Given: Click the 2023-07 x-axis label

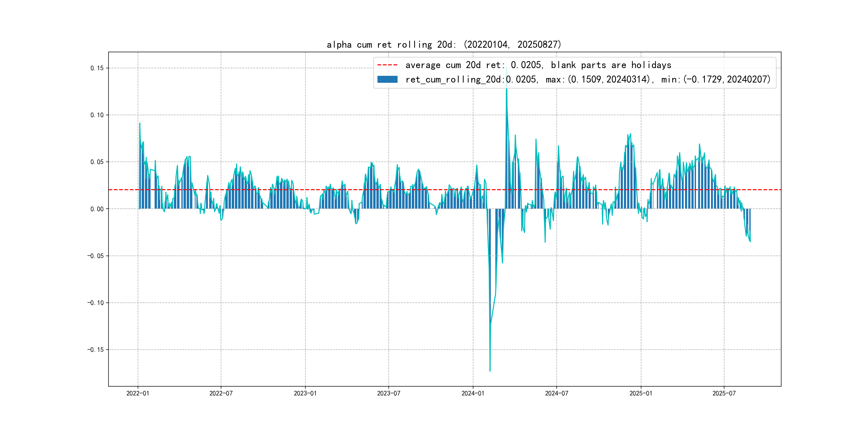Looking at the screenshot, I should 388,393.
